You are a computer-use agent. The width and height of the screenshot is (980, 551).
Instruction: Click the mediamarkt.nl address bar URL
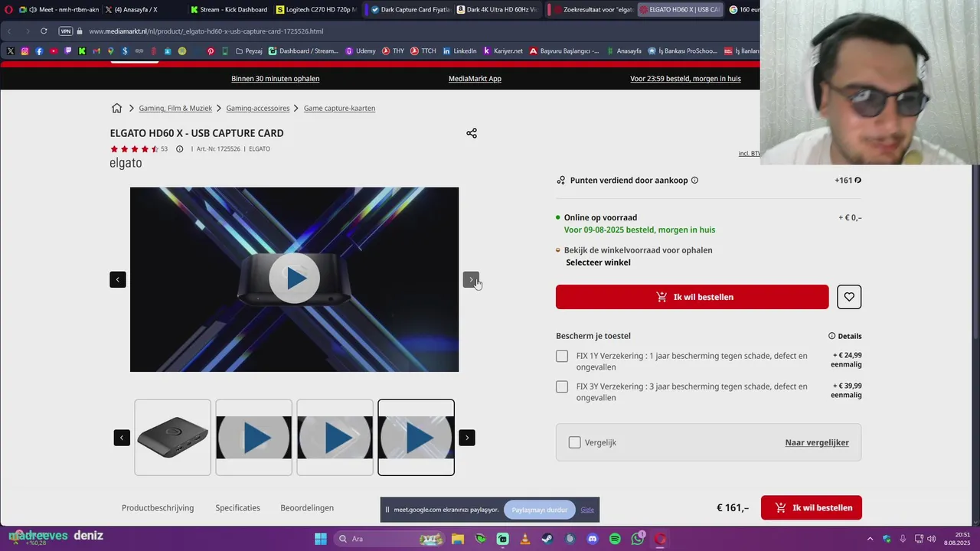[x=206, y=31]
